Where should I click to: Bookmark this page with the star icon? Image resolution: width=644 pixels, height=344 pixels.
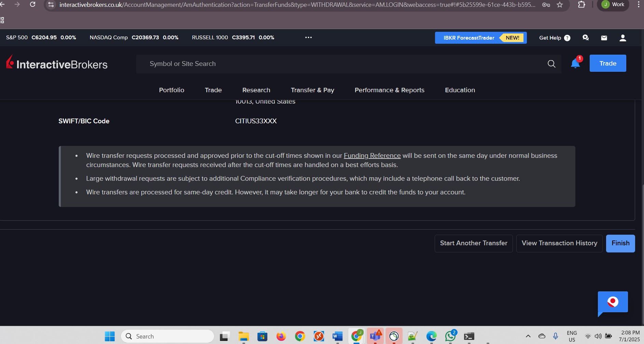coord(560,5)
